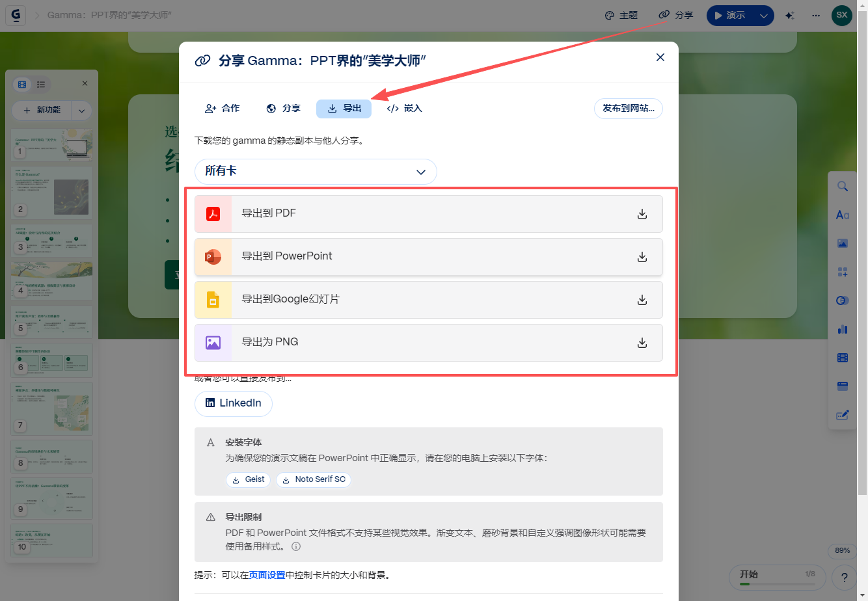Select card thumbnail 2
This screenshot has width=868, height=601.
click(x=51, y=192)
